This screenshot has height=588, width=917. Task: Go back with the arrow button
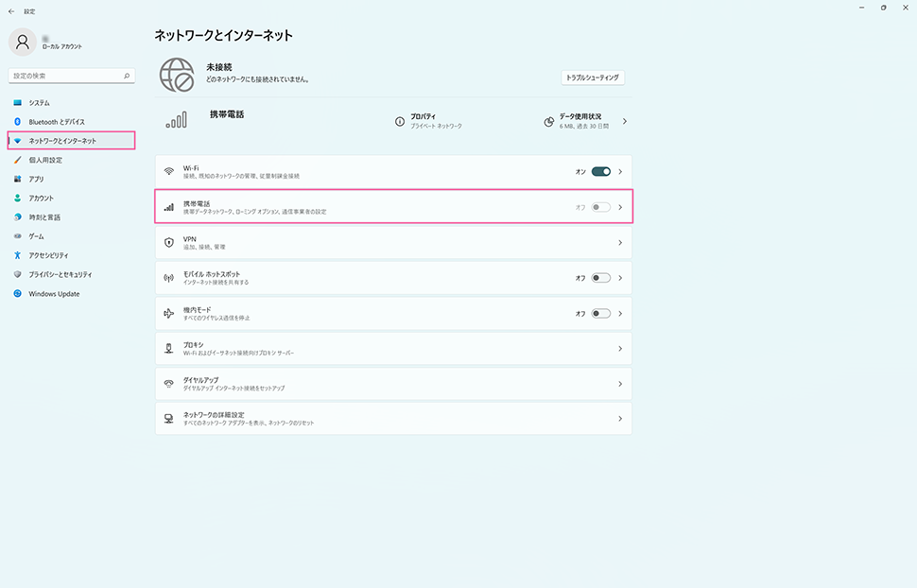[x=11, y=11]
